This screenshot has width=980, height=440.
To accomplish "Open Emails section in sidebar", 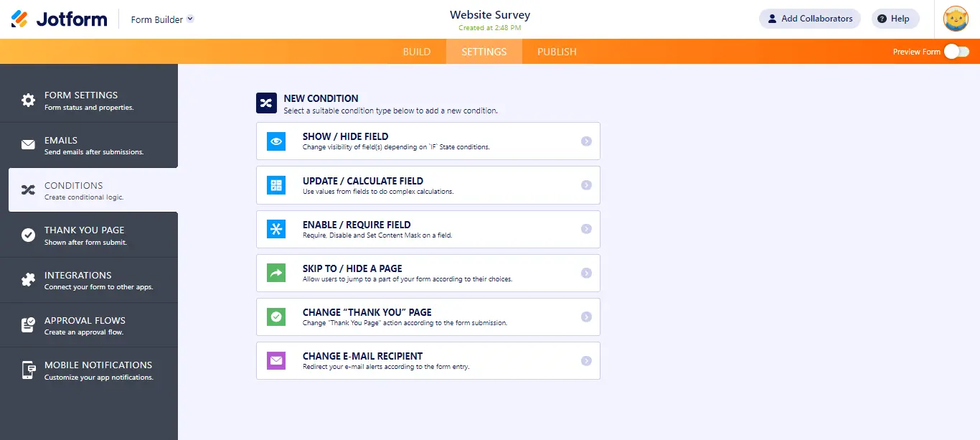I will [89, 146].
